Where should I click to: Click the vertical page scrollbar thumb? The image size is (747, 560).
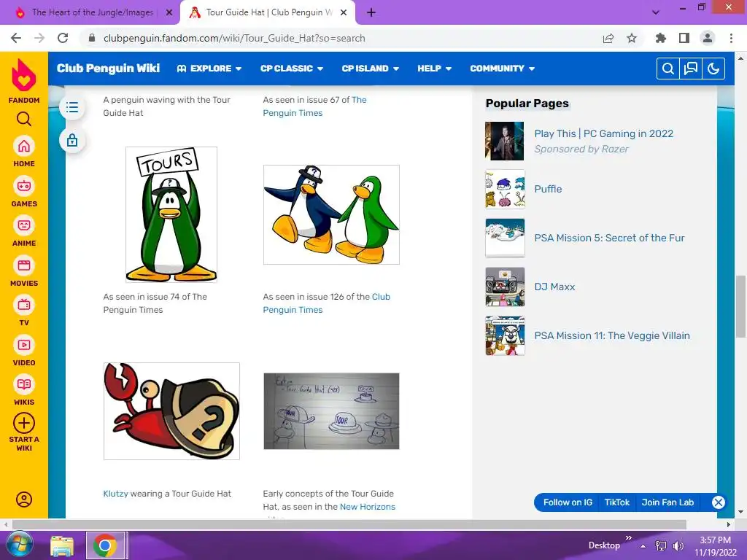tap(740, 306)
